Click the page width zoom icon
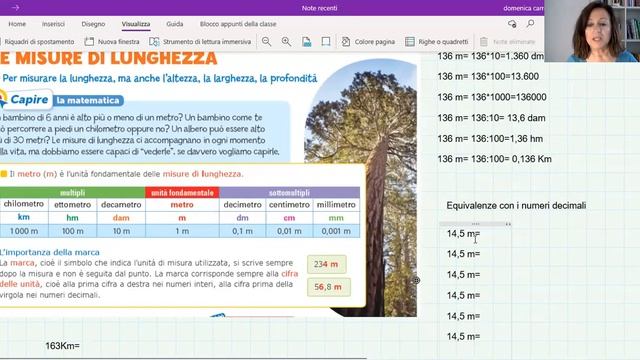The image size is (640, 360). (x=307, y=42)
